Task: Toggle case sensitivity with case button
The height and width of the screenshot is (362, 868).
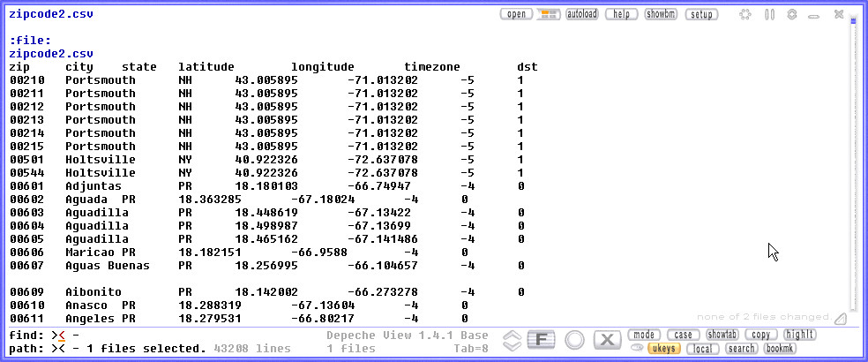Action: [683, 335]
